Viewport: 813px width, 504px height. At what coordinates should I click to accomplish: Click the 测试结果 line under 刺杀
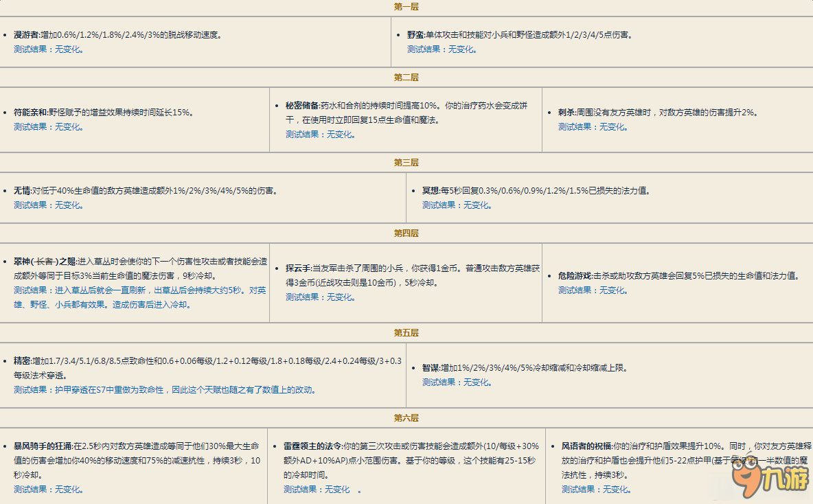click(x=593, y=126)
